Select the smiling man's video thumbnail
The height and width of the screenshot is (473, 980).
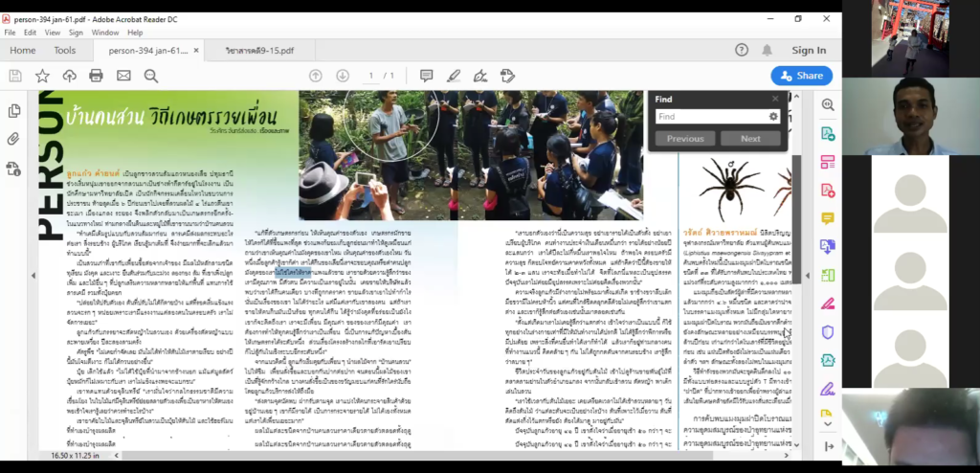pos(910,117)
